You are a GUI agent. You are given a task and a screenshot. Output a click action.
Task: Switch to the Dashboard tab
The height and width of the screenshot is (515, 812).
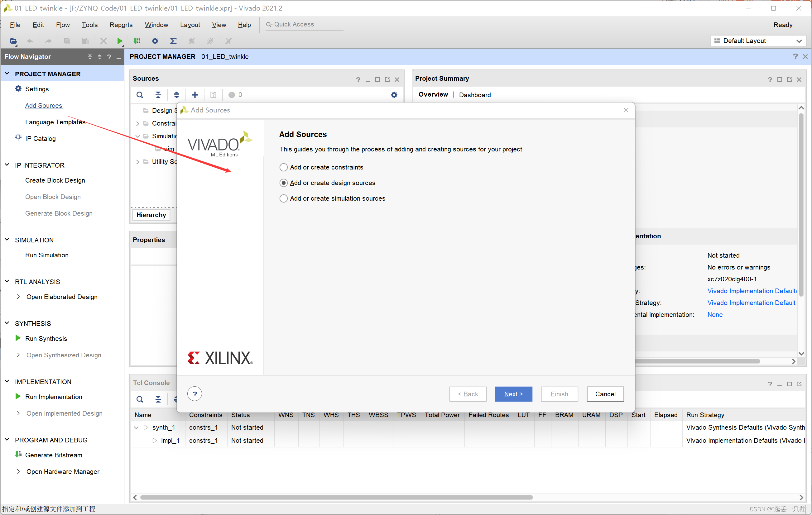474,95
